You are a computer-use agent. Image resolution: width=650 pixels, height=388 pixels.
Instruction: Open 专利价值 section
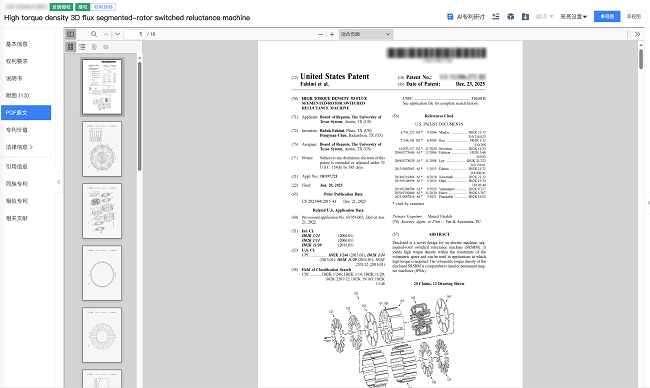pos(17,130)
